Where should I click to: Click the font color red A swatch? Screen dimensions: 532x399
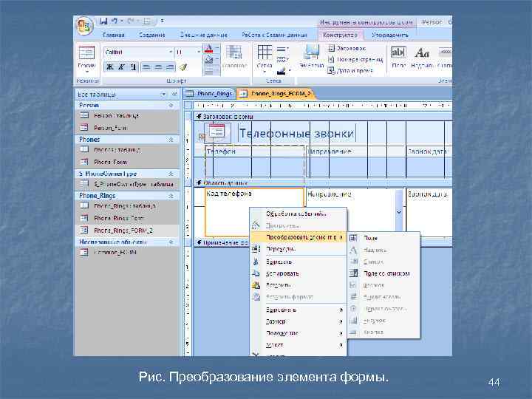click(x=208, y=50)
